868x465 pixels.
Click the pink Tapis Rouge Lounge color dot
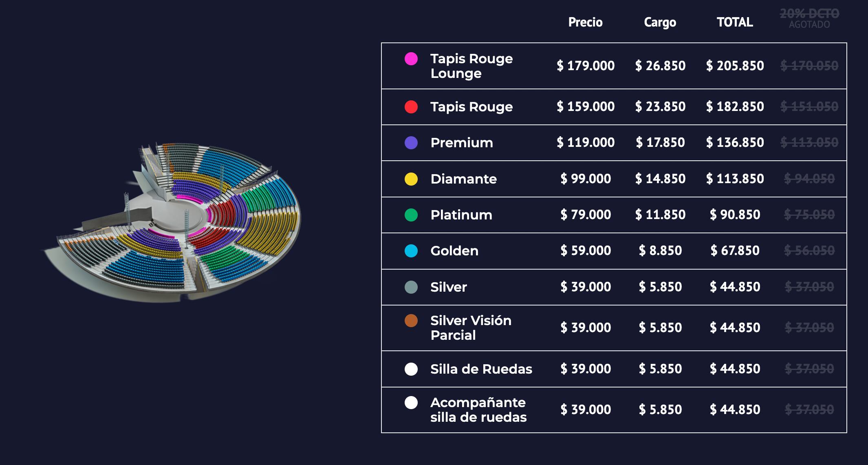click(x=411, y=59)
